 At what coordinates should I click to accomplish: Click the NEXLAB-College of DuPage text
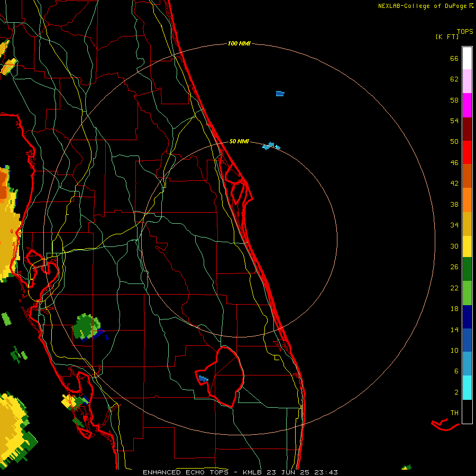[x=423, y=6]
